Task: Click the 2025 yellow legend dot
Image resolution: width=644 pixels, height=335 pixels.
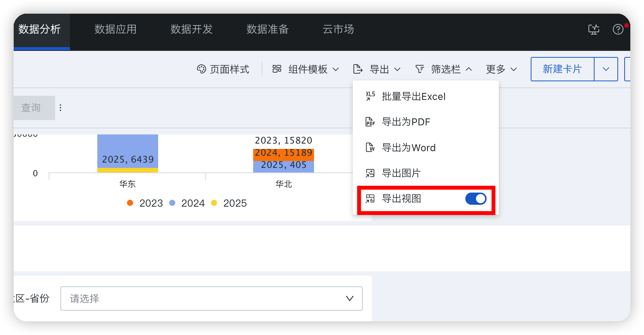Action: coord(214,203)
